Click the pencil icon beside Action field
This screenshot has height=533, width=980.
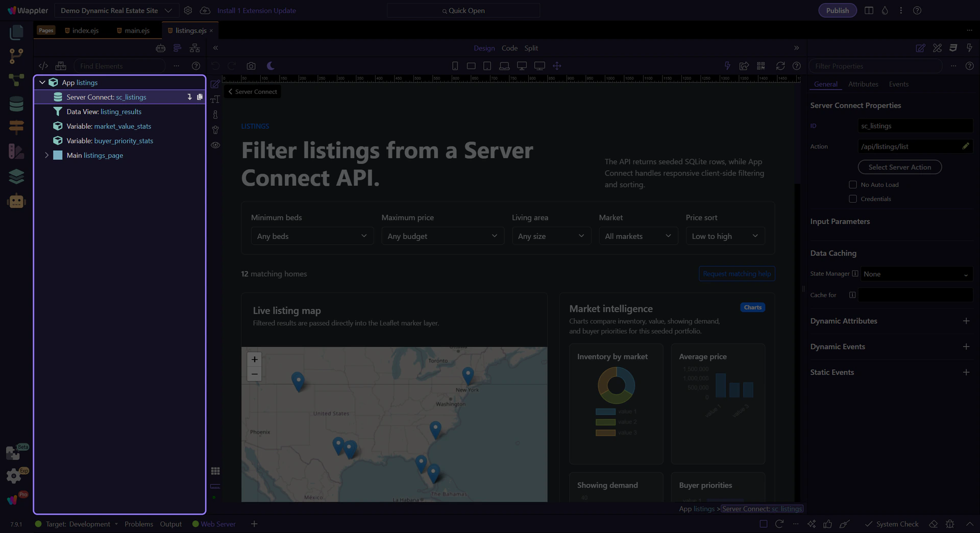pyautogui.click(x=965, y=147)
